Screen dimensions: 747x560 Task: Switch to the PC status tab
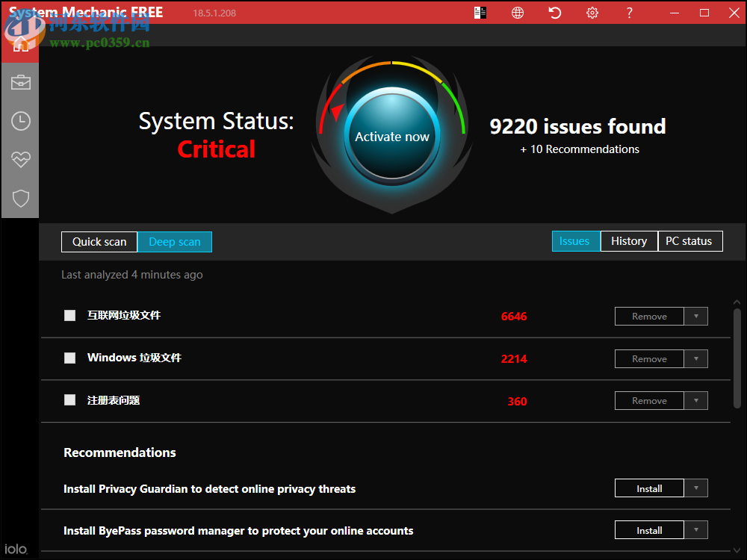click(x=689, y=241)
